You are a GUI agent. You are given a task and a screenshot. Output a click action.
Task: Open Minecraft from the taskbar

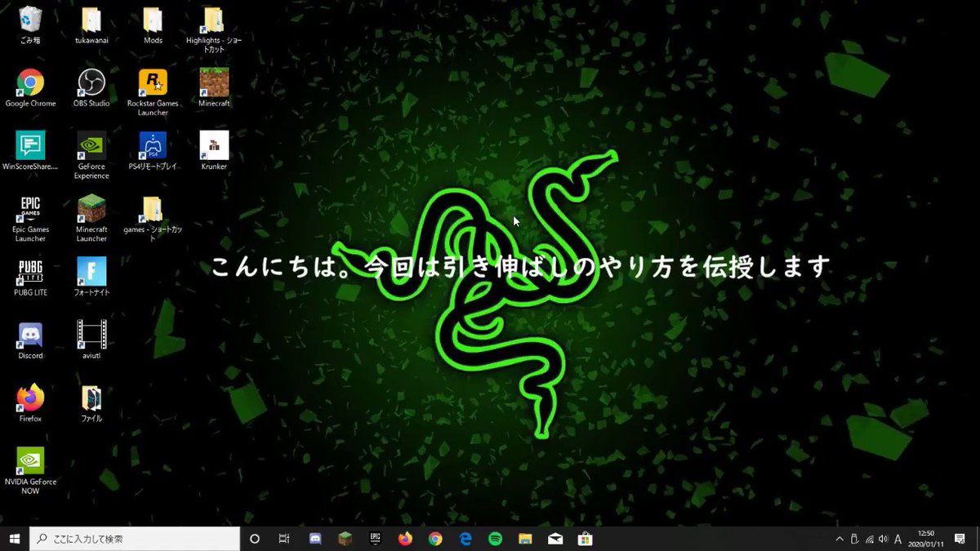click(345, 539)
